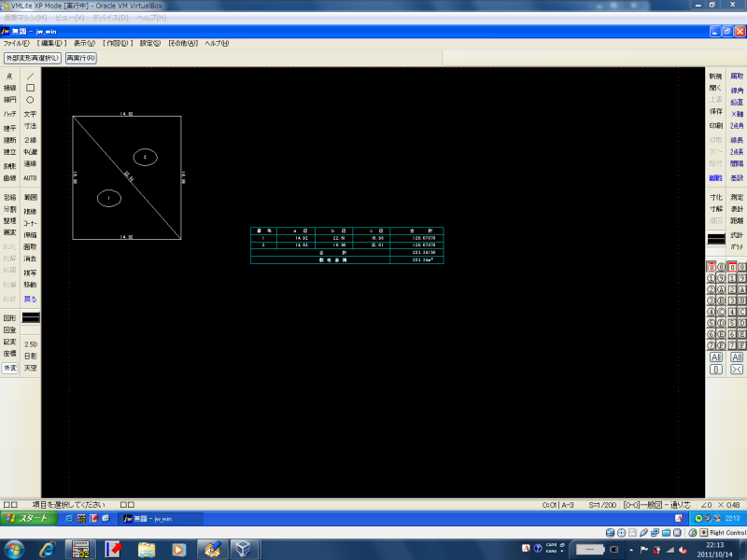The height and width of the screenshot is (560, 747).
Task: Expand the [その他(A)] menu
Action: point(183,43)
